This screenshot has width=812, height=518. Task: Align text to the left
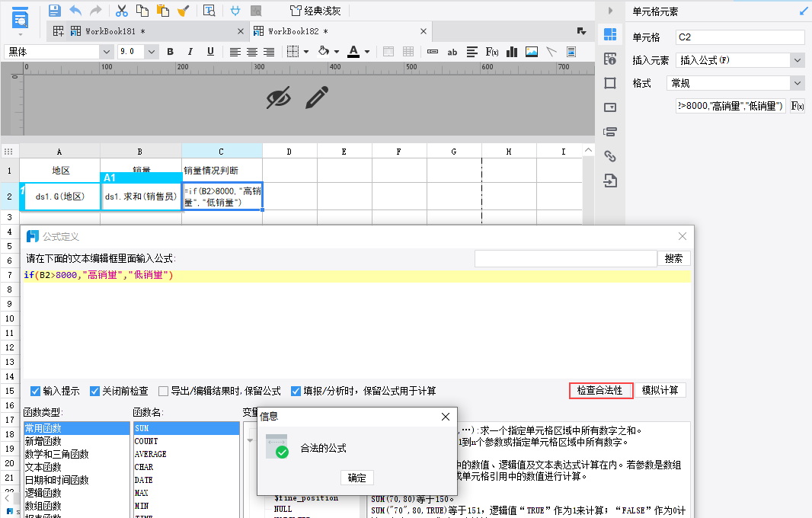(x=235, y=52)
